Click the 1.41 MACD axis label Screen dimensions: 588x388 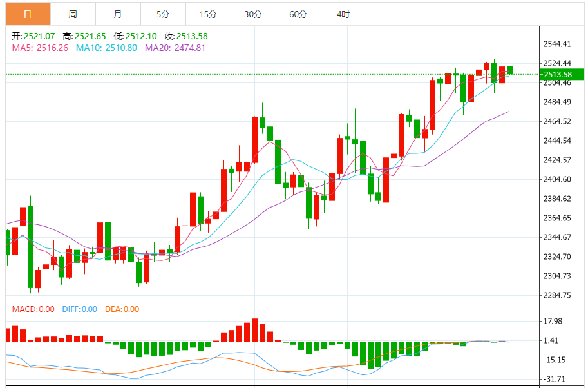551,341
